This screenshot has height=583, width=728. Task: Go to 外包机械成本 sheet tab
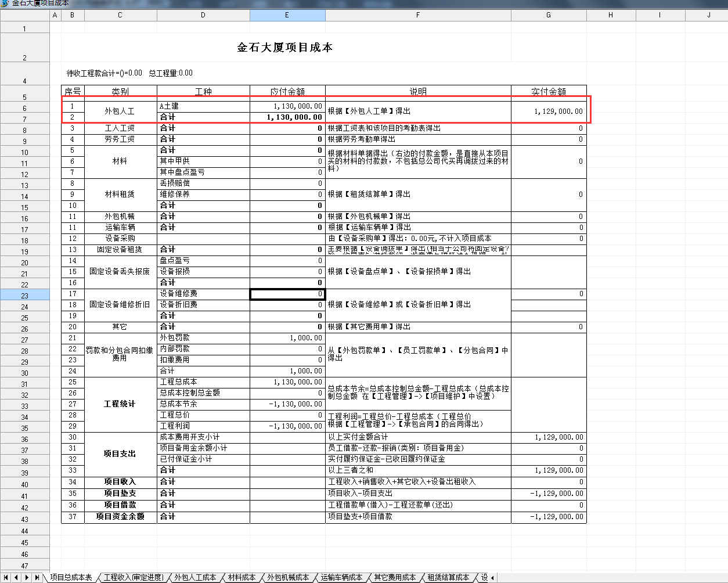[288, 577]
